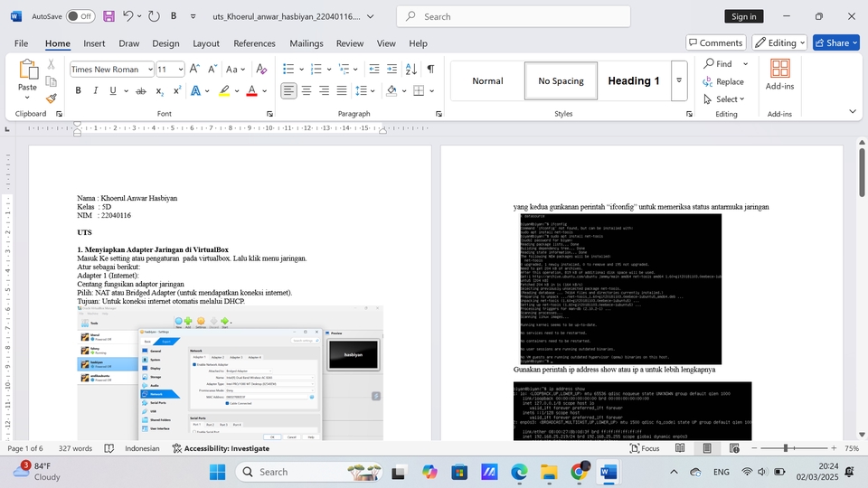
Task: Open the Add-ins gallery
Action: tap(779, 75)
